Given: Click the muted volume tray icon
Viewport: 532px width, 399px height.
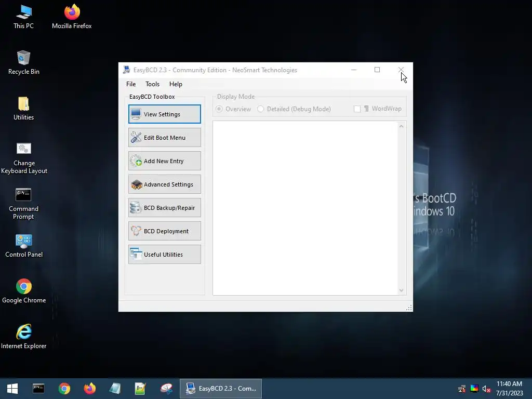Looking at the screenshot, I should click(486, 389).
